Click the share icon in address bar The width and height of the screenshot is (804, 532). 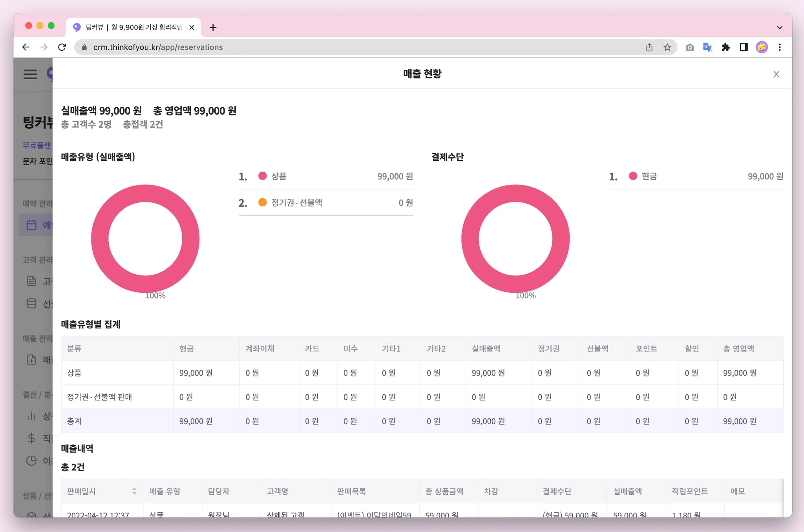[649, 47]
